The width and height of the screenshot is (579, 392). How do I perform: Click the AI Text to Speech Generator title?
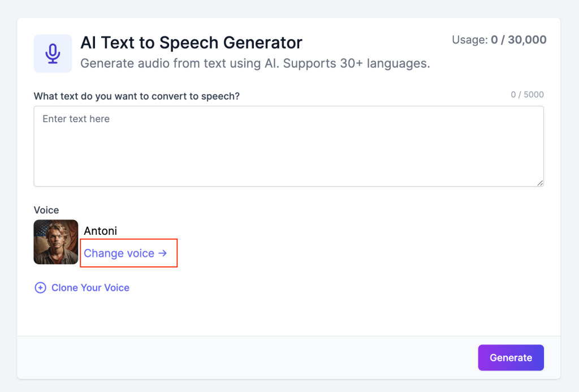pyautogui.click(x=191, y=42)
